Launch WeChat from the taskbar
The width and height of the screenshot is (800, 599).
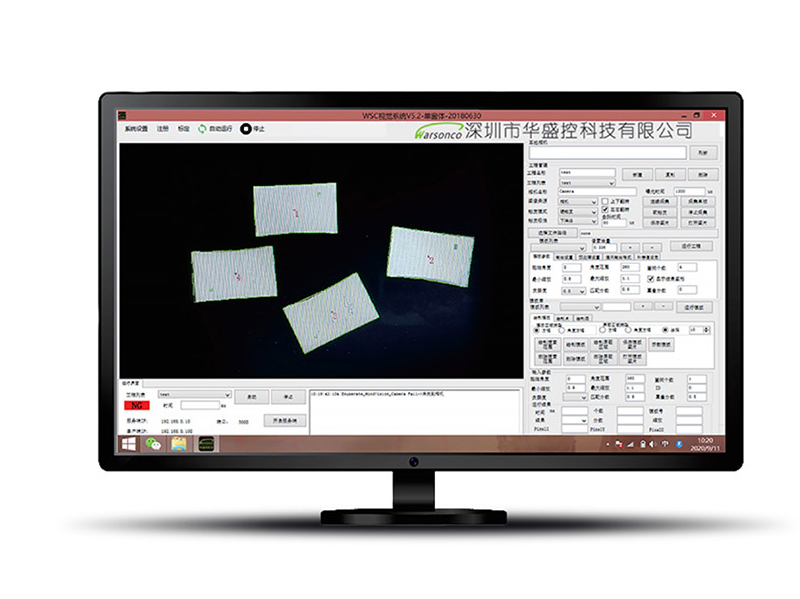tap(153, 444)
